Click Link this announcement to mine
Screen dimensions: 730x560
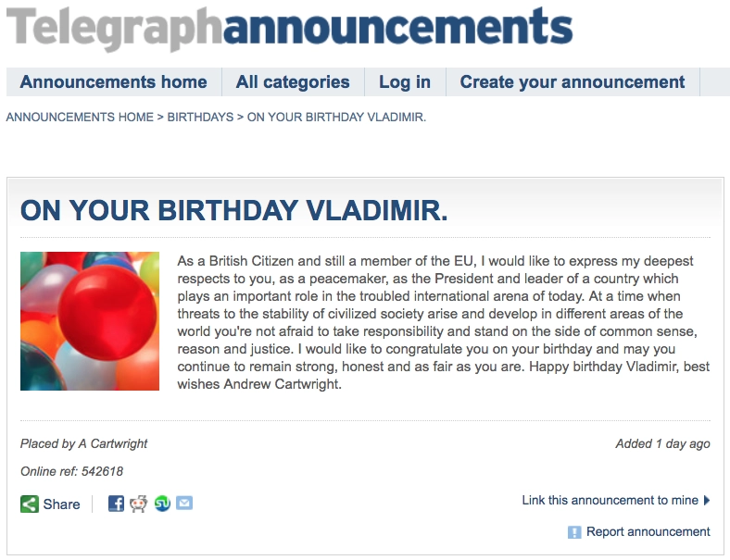pos(610,501)
